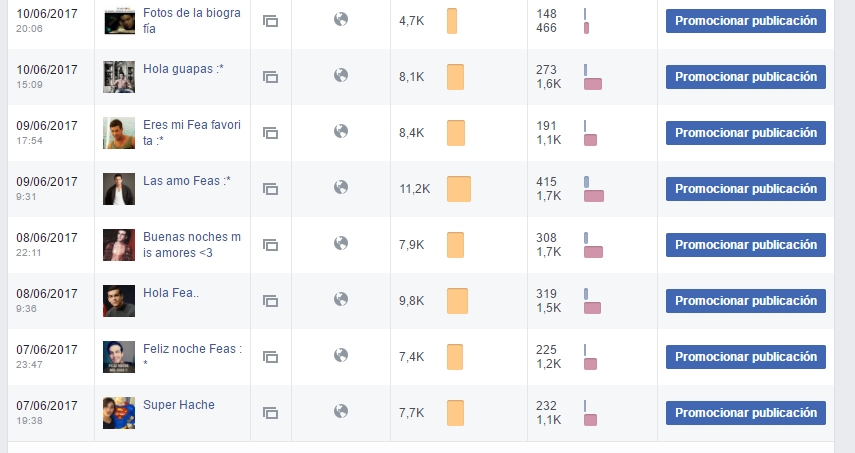The height and width of the screenshot is (453, 855).
Task: Click the public globe icon for 'Hola Fea..' post
Action: (341, 299)
